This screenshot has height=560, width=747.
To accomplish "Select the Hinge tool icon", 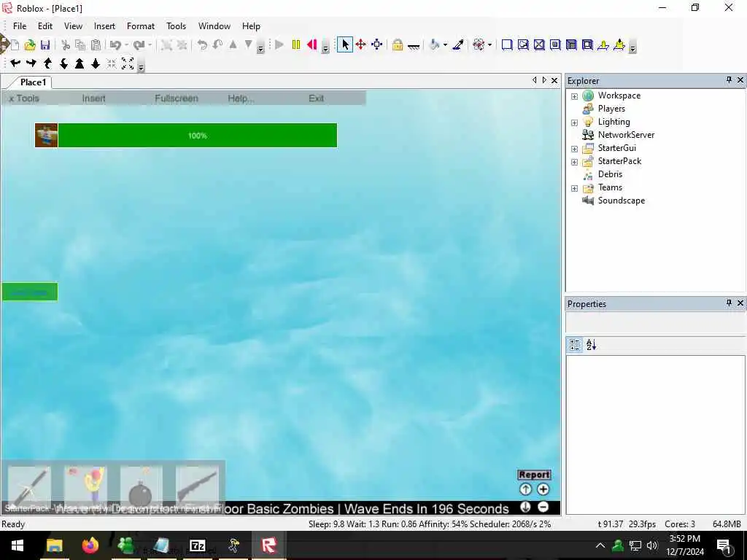I will click(x=603, y=44).
